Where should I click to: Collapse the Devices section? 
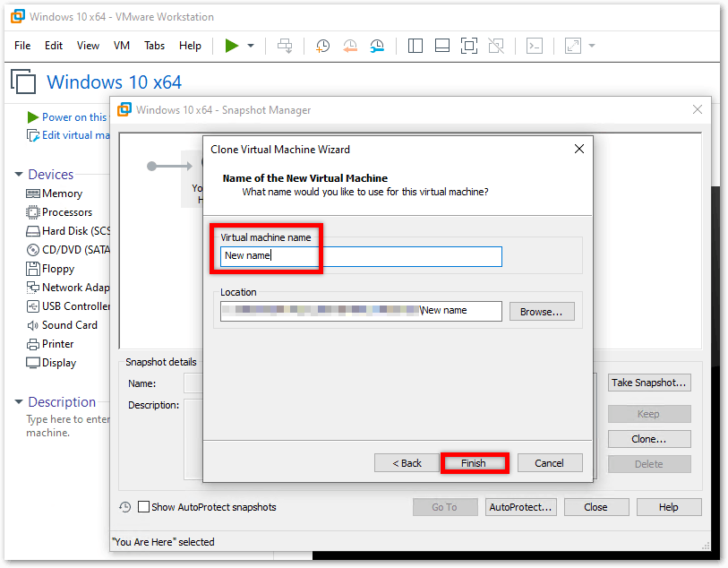pyautogui.click(x=19, y=174)
